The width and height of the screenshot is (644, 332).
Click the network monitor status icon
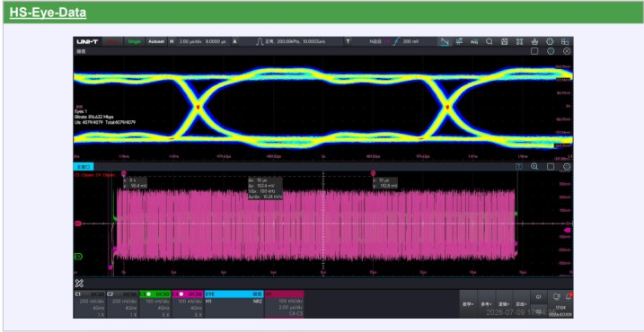point(557,296)
